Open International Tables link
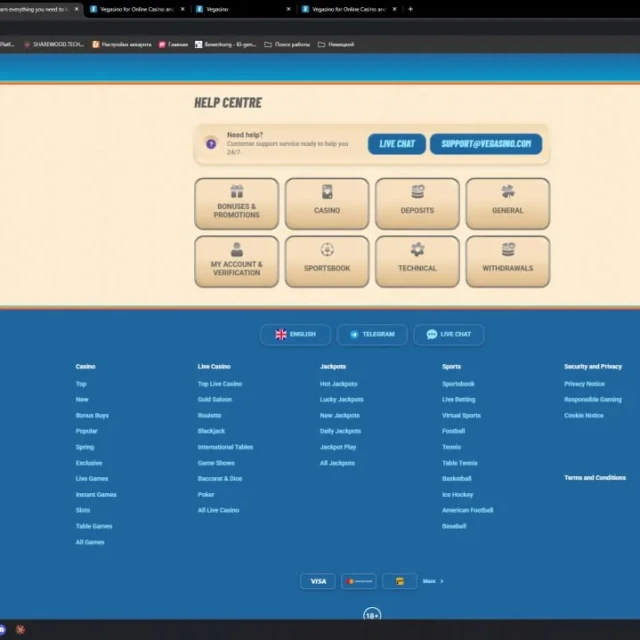 (225, 447)
